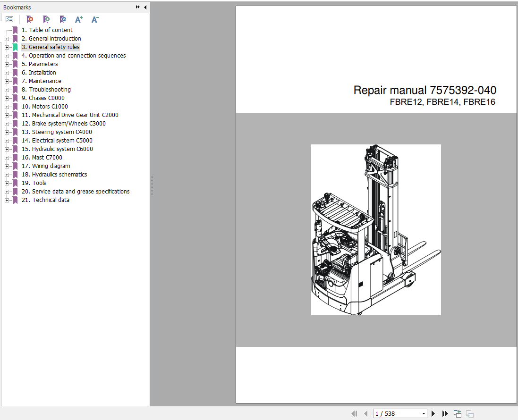Expand 9. Chassis C0000 bookmark
Image resolution: width=518 pixels, height=420 pixels.
tap(7, 99)
